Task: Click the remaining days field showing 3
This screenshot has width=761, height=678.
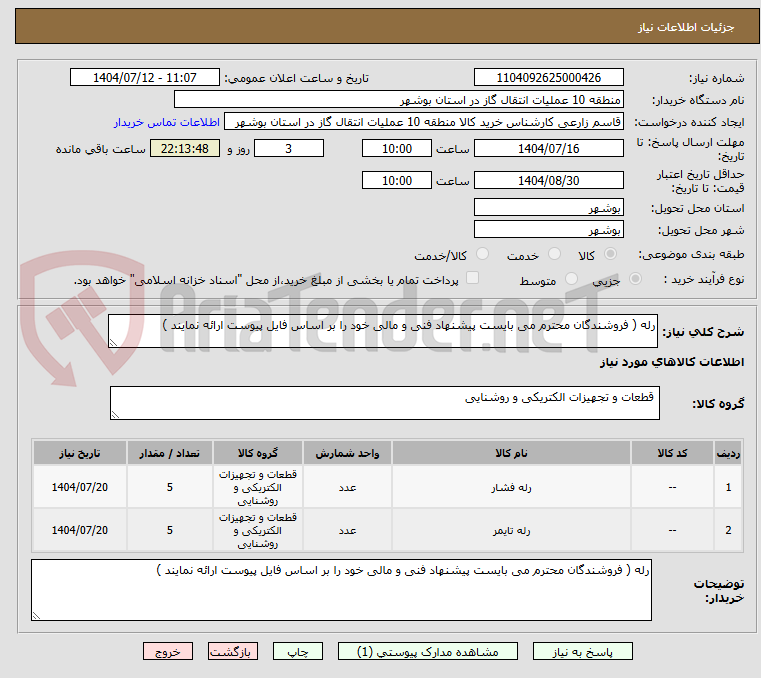Action: pyautogui.click(x=289, y=149)
